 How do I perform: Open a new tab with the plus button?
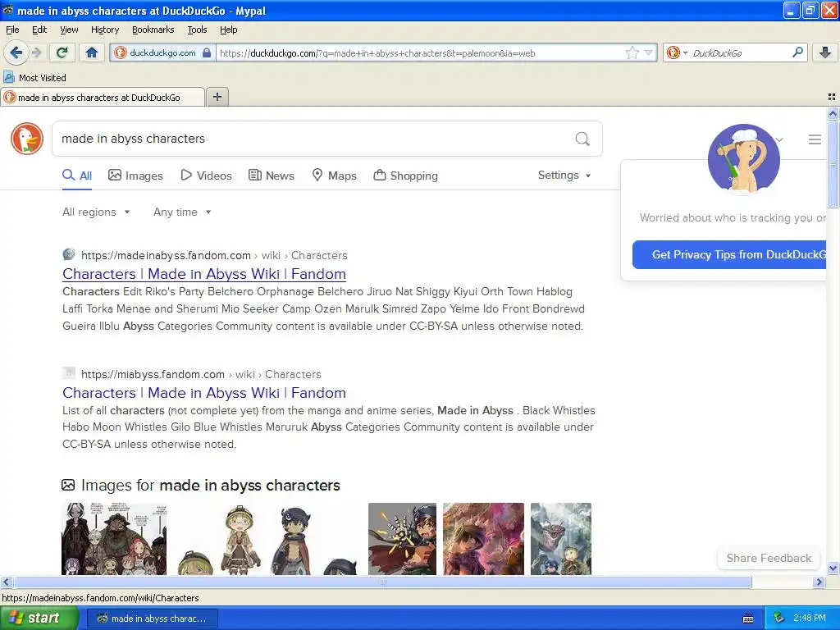click(217, 97)
